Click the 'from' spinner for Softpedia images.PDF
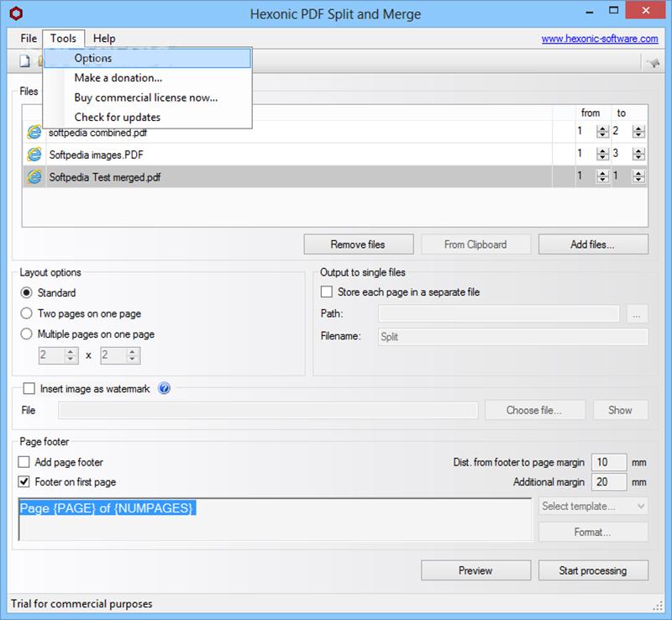Image resolution: width=672 pixels, height=620 pixels. pos(602,155)
